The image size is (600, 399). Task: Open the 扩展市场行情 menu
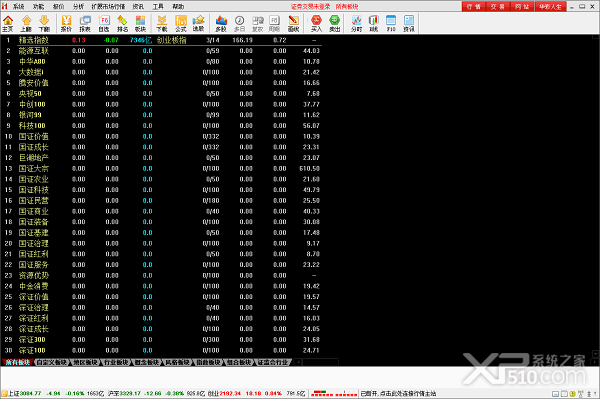point(108,7)
